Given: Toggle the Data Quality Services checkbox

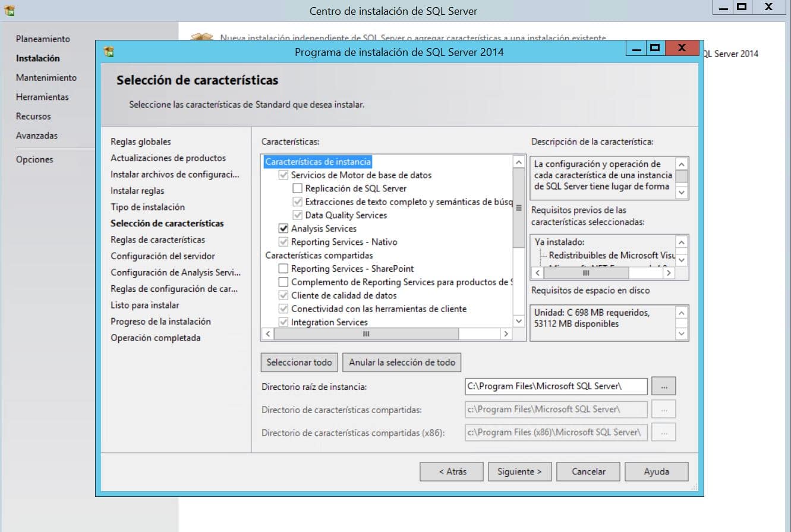Looking at the screenshot, I should (x=298, y=215).
